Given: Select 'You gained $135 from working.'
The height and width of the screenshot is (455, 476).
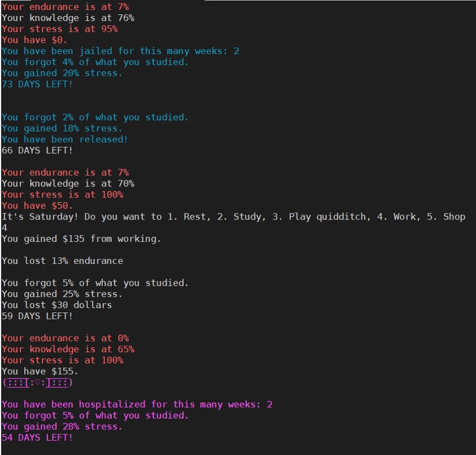Looking at the screenshot, I should pos(81,239).
